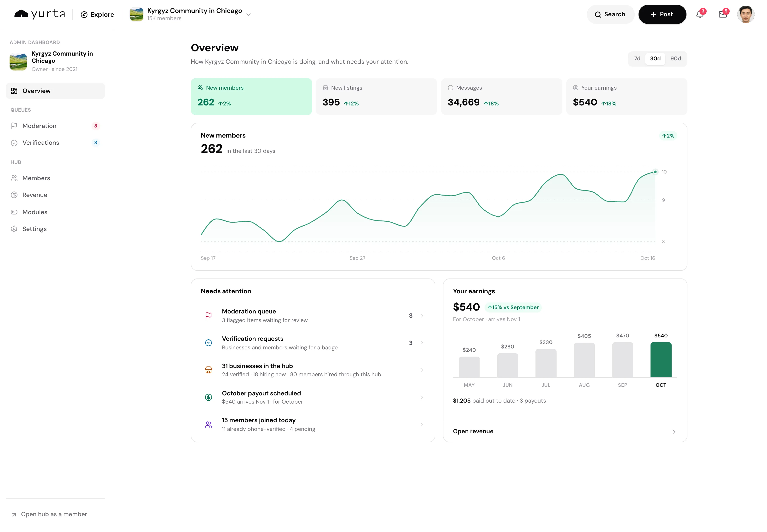Click the check badge icon on Verification requests
Screen dimensions: 767x532
coord(208,343)
